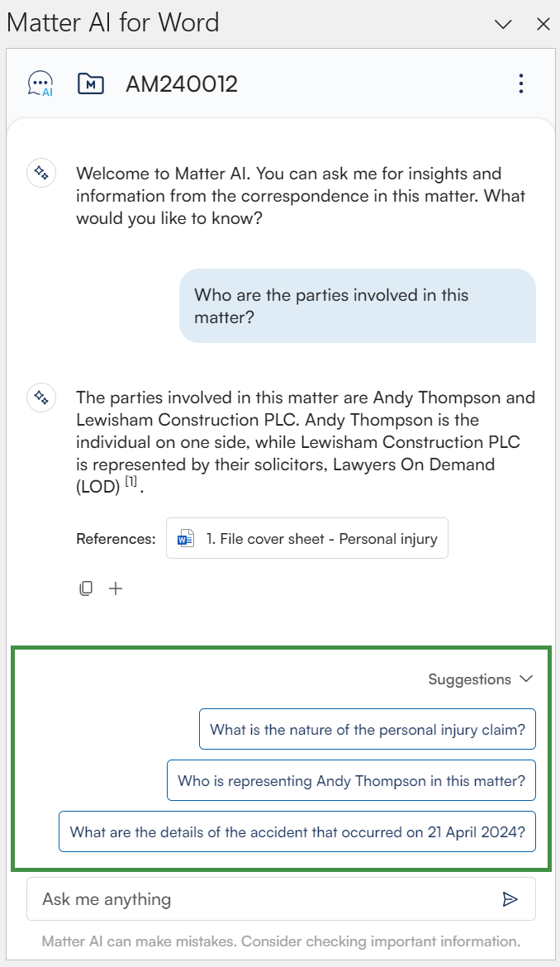The width and height of the screenshot is (560, 967).
Task: Ask about nature of personal injury claim
Action: 368,730
